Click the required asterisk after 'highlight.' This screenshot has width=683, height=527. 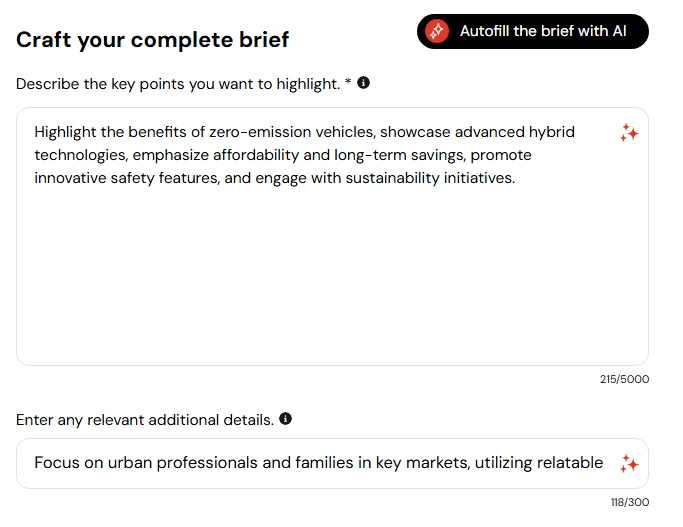coord(348,81)
